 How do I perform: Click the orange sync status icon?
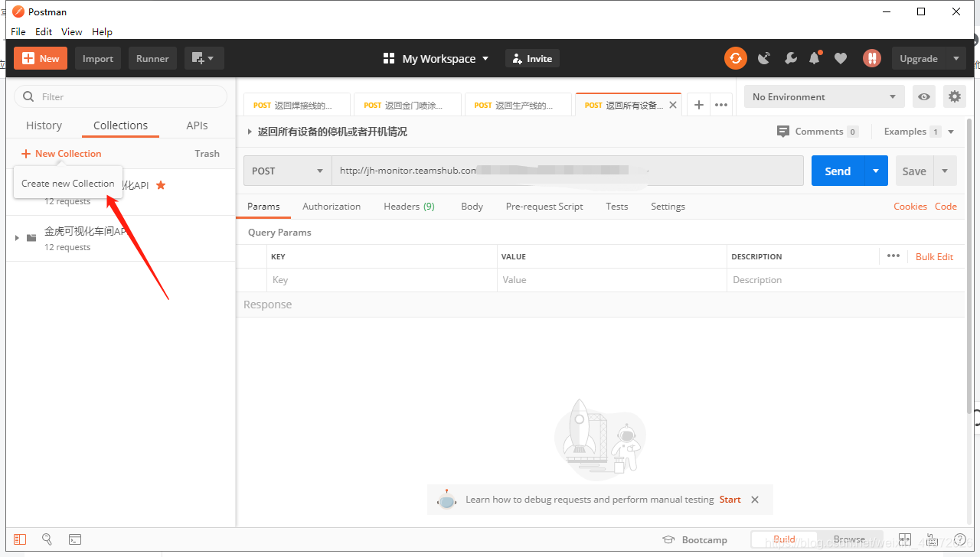pyautogui.click(x=736, y=58)
